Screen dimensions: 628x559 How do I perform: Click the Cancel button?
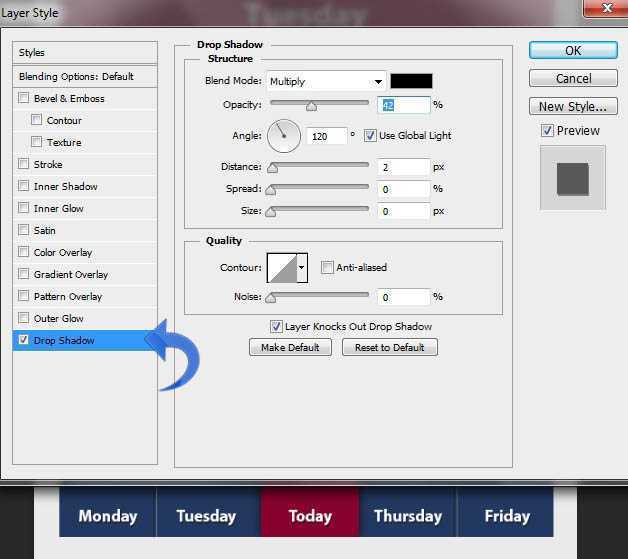(x=573, y=78)
